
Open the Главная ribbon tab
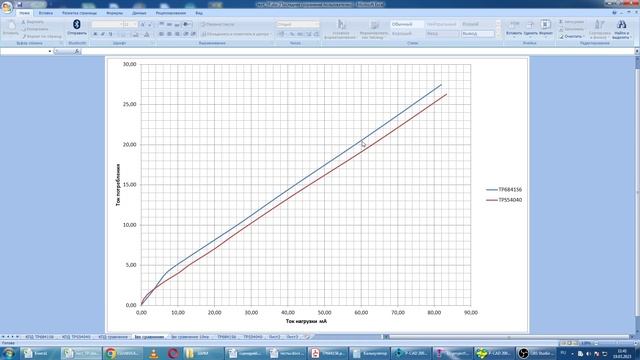pos(24,13)
